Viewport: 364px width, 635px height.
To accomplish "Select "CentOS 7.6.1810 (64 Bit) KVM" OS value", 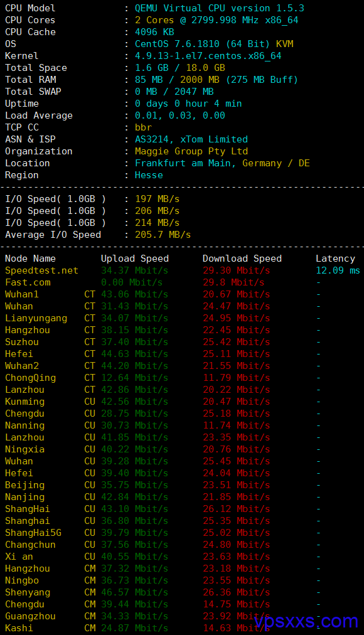I will pos(214,44).
